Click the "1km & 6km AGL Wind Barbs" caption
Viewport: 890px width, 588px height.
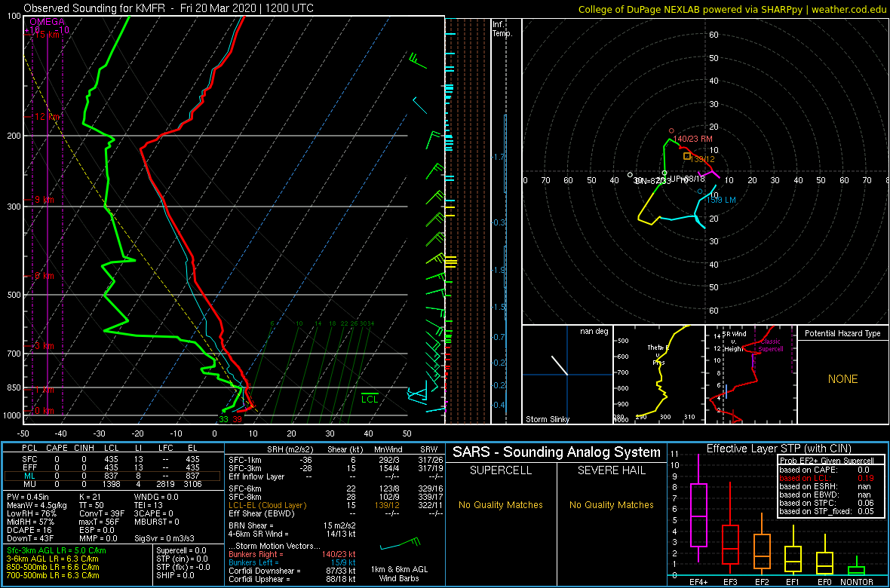[400, 575]
